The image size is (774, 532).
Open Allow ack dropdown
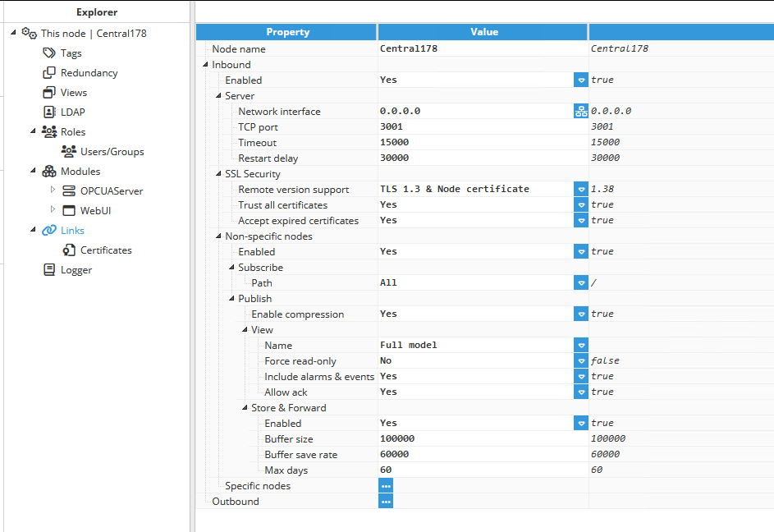581,392
